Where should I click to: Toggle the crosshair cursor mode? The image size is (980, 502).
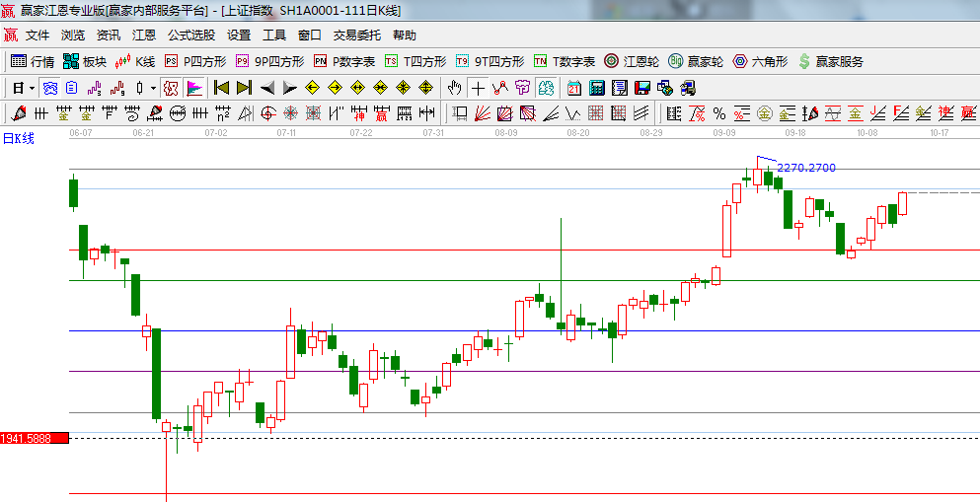tap(478, 88)
